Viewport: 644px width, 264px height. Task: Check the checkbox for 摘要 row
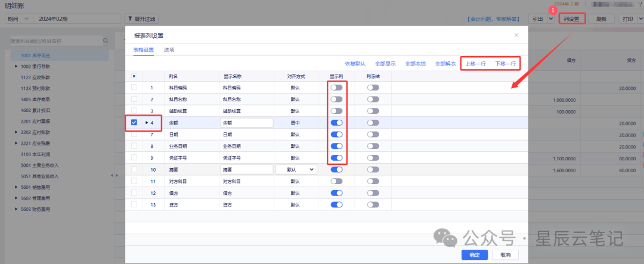point(134,169)
